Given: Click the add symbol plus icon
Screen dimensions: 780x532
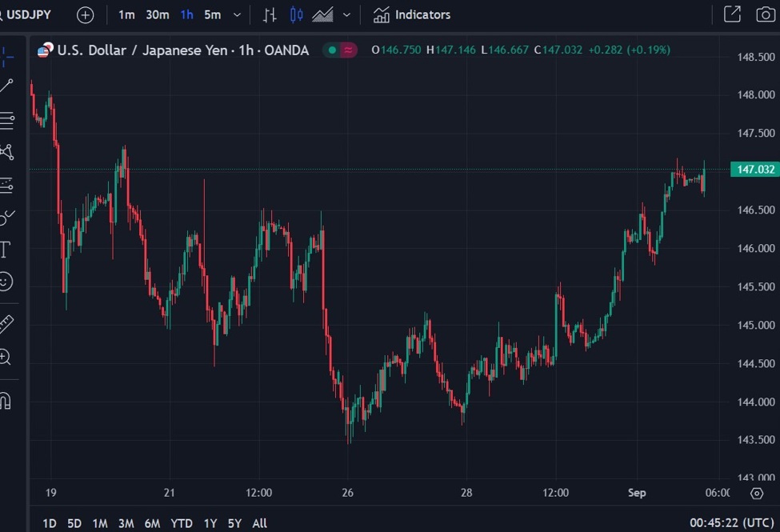Looking at the screenshot, I should [x=85, y=14].
